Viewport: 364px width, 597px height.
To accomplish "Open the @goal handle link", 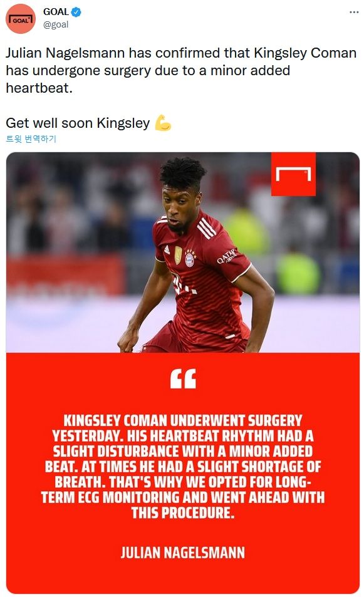I will pos(56,25).
